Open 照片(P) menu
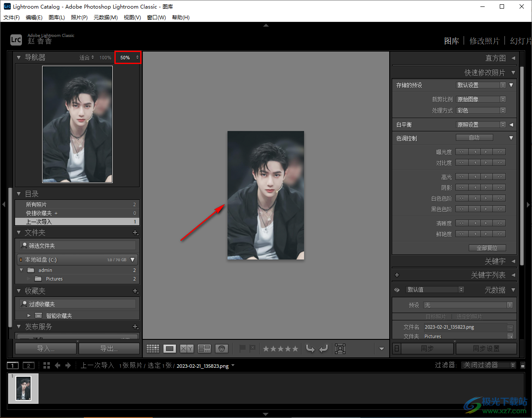 coord(79,18)
